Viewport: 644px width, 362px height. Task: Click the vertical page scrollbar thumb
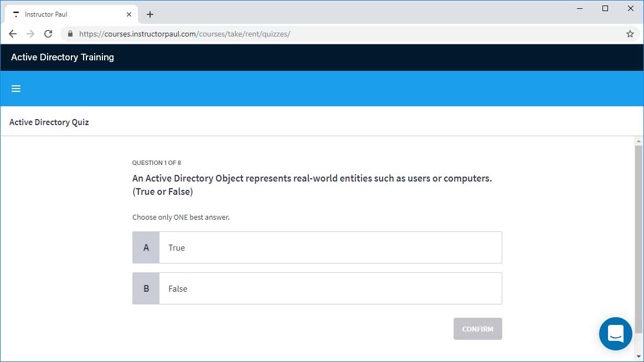[x=638, y=238]
